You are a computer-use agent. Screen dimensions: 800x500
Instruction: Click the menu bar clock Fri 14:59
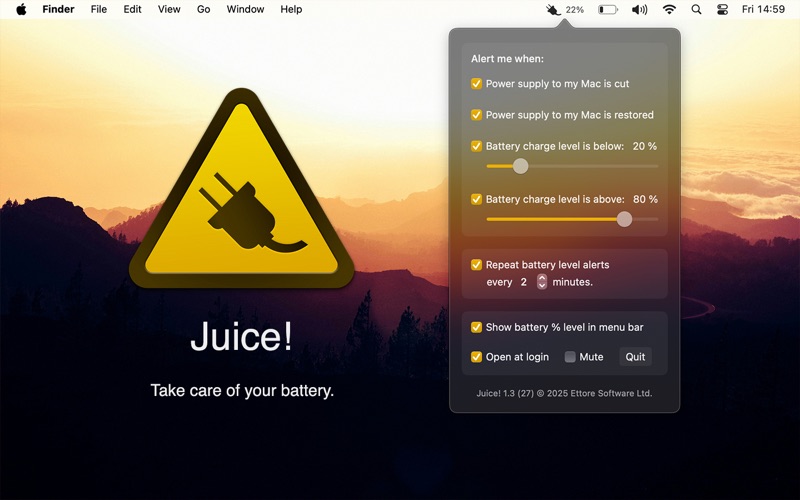click(763, 9)
